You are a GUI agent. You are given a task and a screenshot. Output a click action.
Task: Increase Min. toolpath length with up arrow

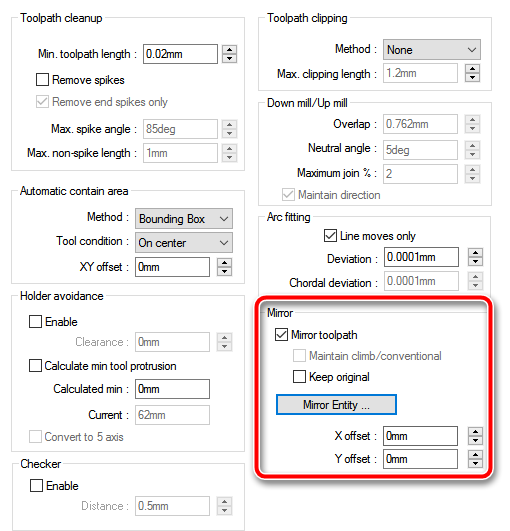230,50
